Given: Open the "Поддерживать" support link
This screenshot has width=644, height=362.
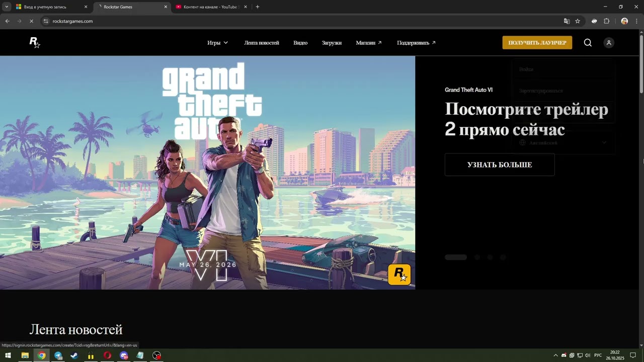Looking at the screenshot, I should coord(416,43).
